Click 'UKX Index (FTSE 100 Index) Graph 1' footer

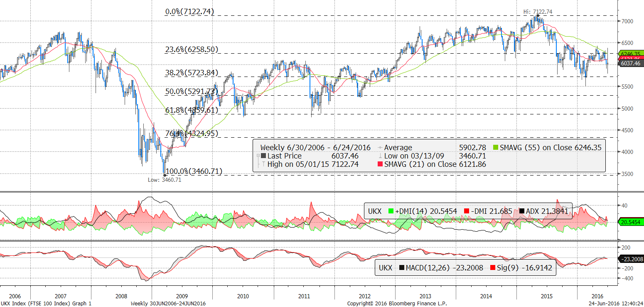coord(46,304)
